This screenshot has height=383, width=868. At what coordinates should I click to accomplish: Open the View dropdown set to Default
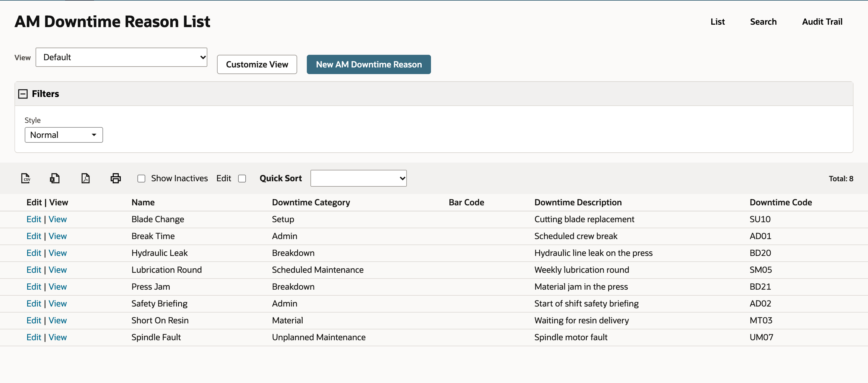[121, 57]
